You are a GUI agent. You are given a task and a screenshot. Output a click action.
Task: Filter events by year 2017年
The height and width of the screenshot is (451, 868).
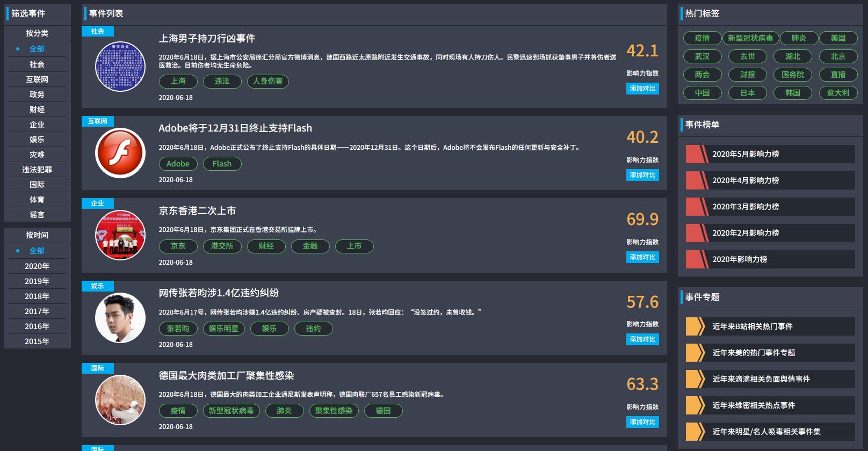click(x=37, y=311)
